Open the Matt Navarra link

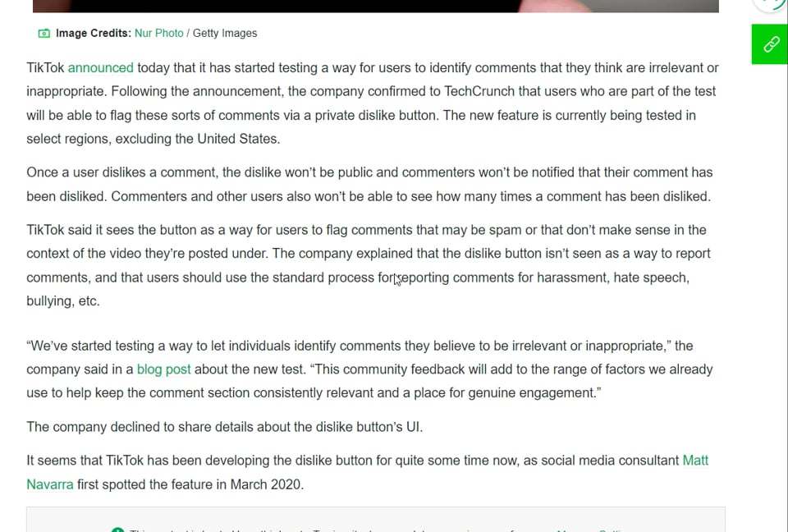(x=694, y=461)
